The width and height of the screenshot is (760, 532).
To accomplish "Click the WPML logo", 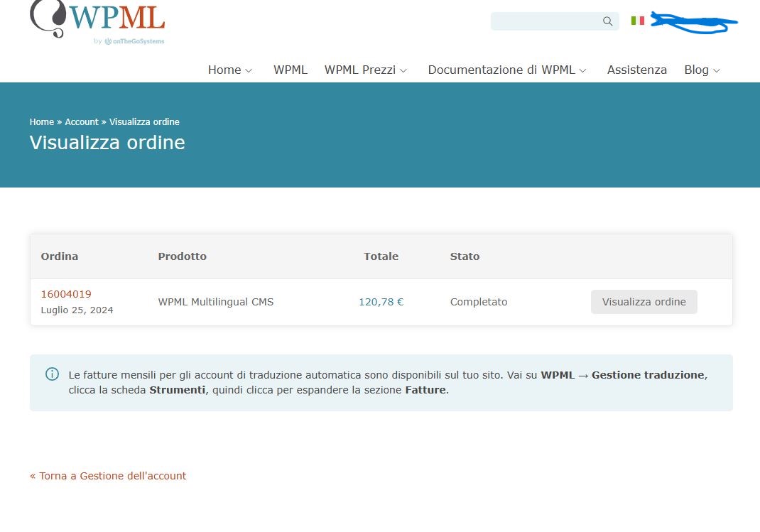I will click(97, 18).
